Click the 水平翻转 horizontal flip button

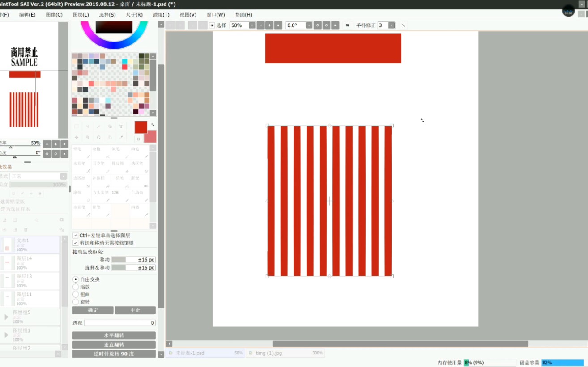coord(114,335)
